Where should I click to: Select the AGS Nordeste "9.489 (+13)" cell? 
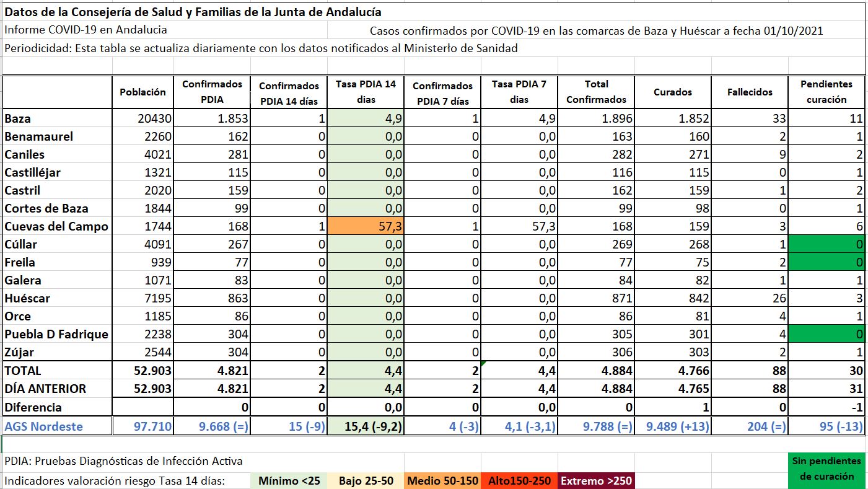673,426
